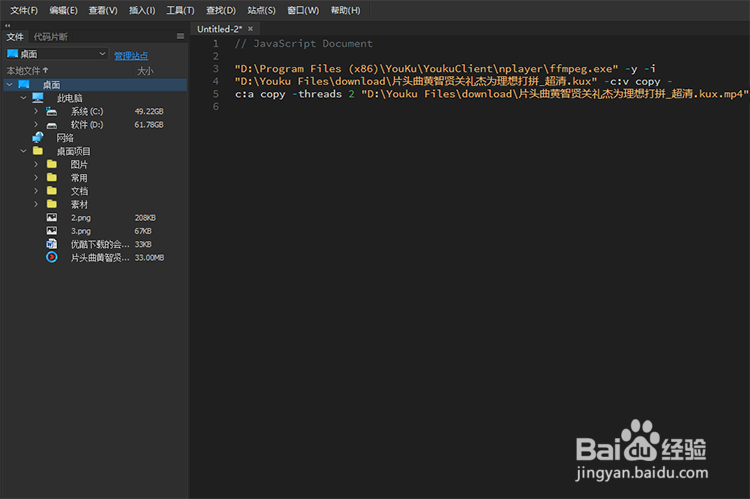Collapse the 桌面项目 folder
The height and width of the screenshot is (499, 750).
coord(23,151)
